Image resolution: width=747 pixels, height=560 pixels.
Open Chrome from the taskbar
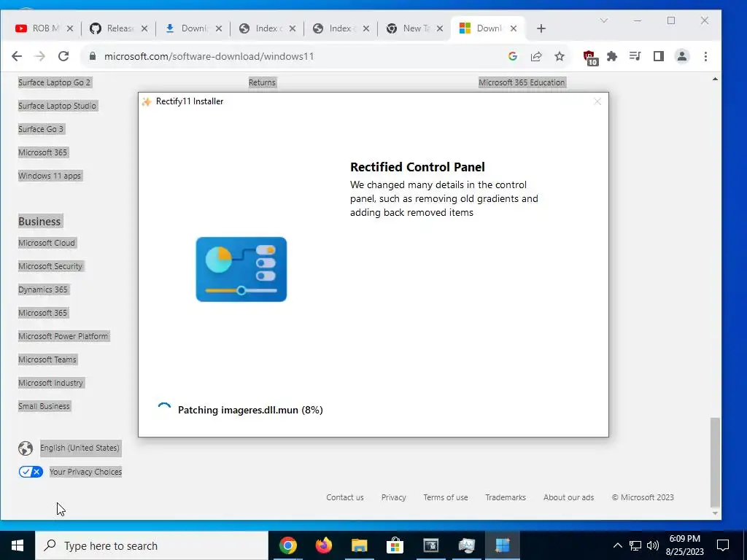[x=287, y=545]
